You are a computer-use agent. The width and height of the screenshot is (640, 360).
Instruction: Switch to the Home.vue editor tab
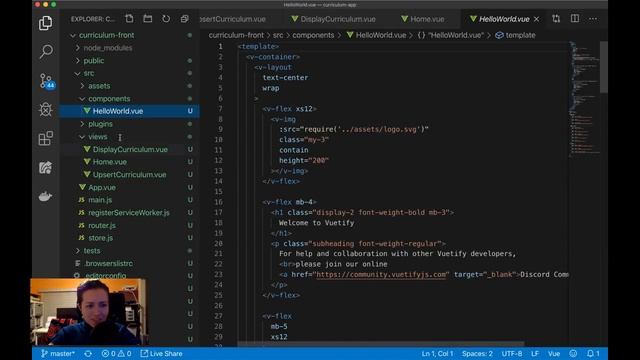click(x=423, y=19)
